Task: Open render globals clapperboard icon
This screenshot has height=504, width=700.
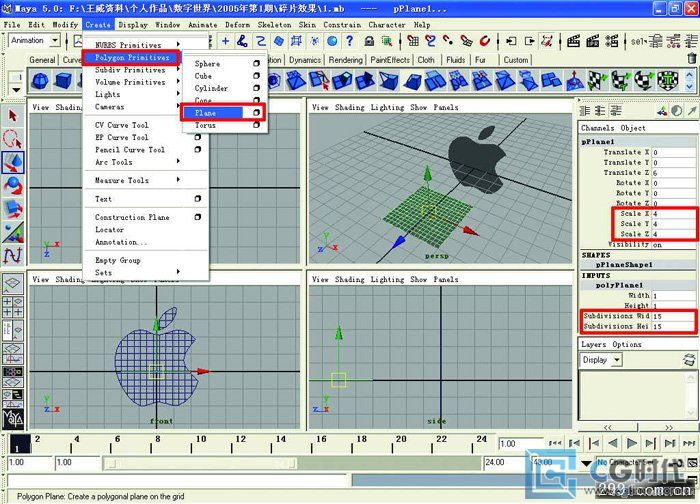Action: 612,41
